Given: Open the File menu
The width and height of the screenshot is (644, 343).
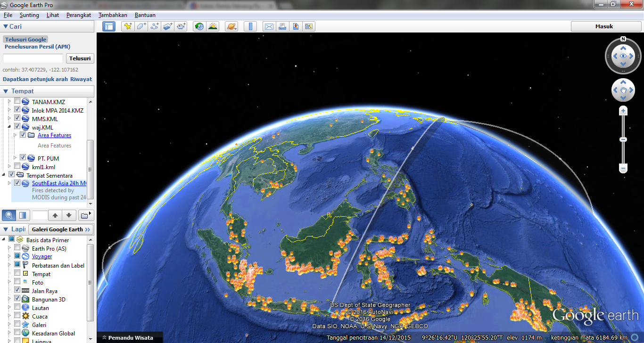Looking at the screenshot, I should point(8,15).
